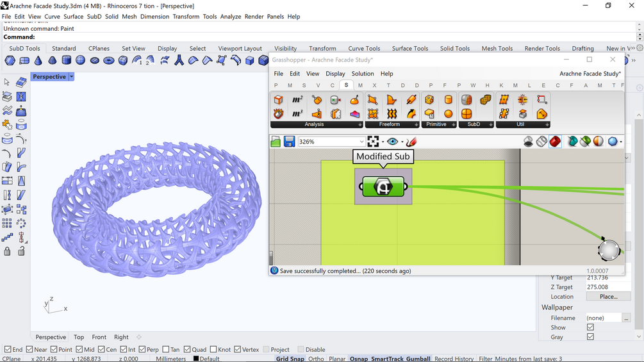Image resolution: width=644 pixels, height=362 pixels.
Task: Expand the Analysis panel in Grasshopper
Action: [x=360, y=124]
